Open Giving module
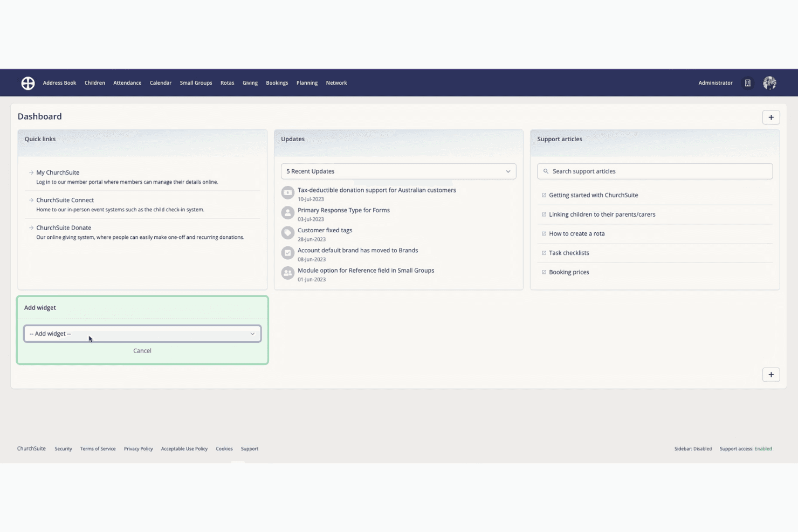Image resolution: width=798 pixels, height=532 pixels. click(250, 83)
